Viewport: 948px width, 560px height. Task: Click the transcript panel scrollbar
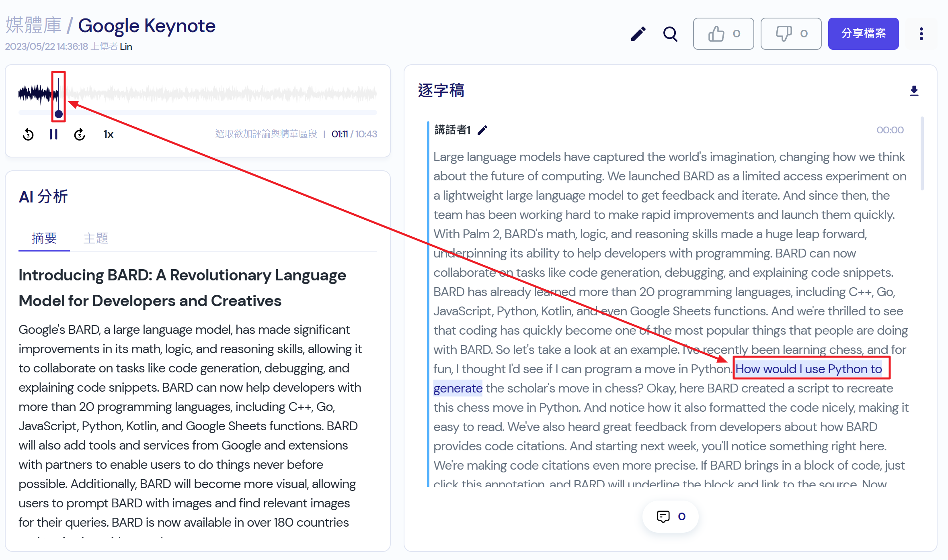[x=922, y=153]
